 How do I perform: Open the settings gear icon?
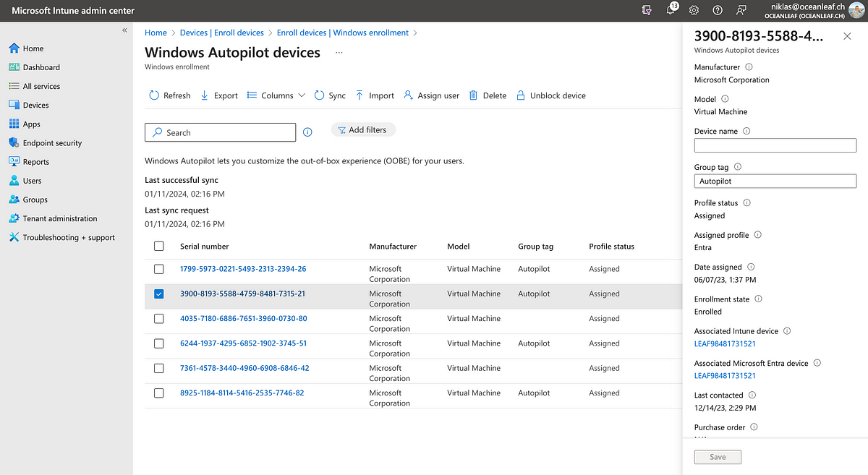coord(694,10)
